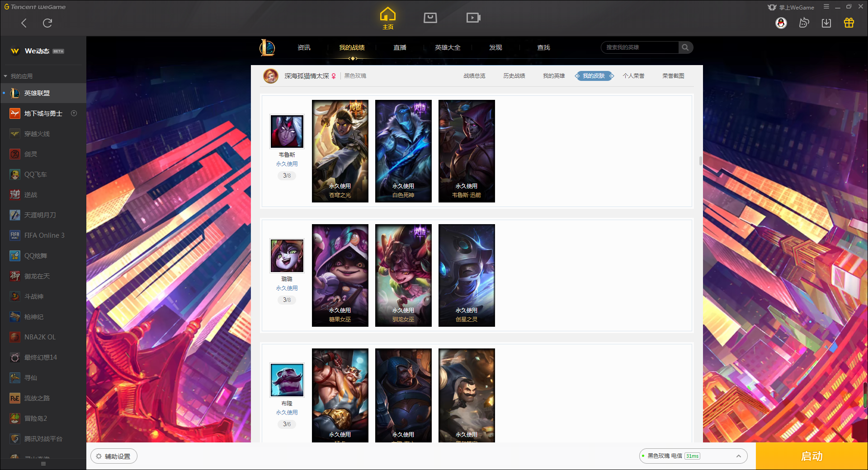This screenshot has height=470, width=868.
Task: Select 斗战神 in sidebar
Action: click(x=43, y=296)
